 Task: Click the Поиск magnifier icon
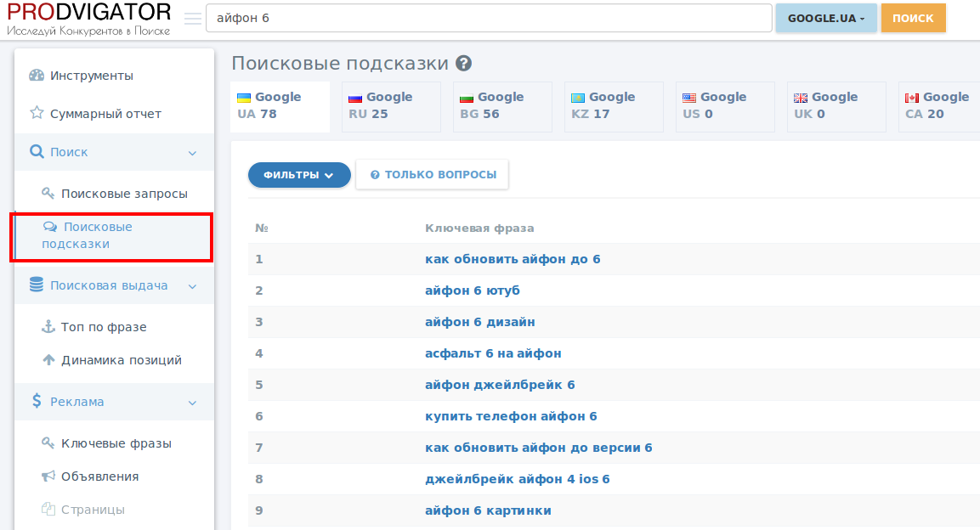[x=37, y=152]
